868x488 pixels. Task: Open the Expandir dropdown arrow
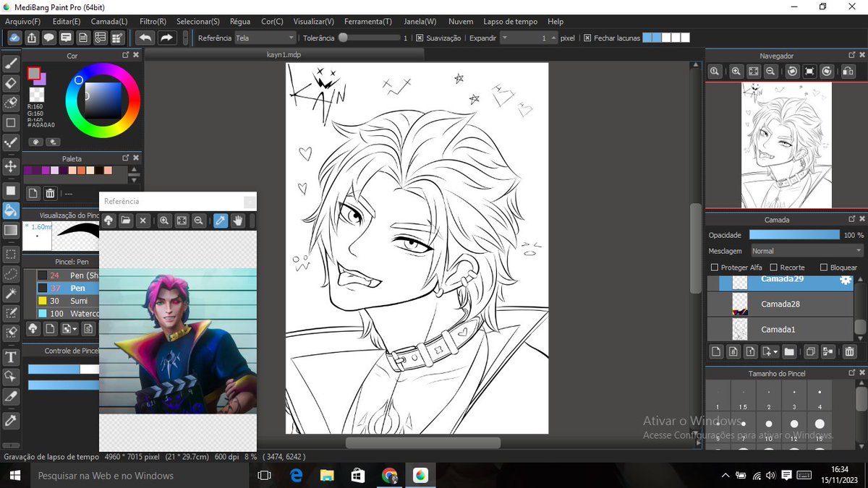point(504,38)
